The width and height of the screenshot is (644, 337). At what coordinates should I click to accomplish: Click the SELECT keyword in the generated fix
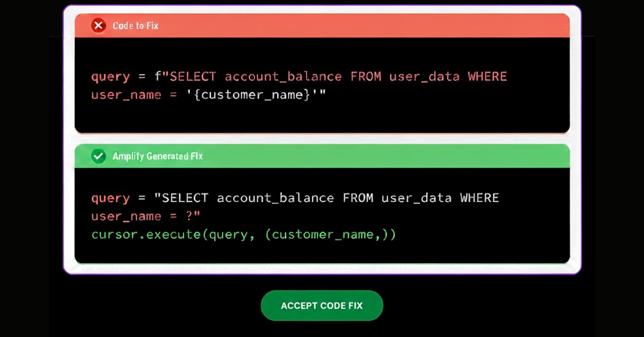click(185, 198)
